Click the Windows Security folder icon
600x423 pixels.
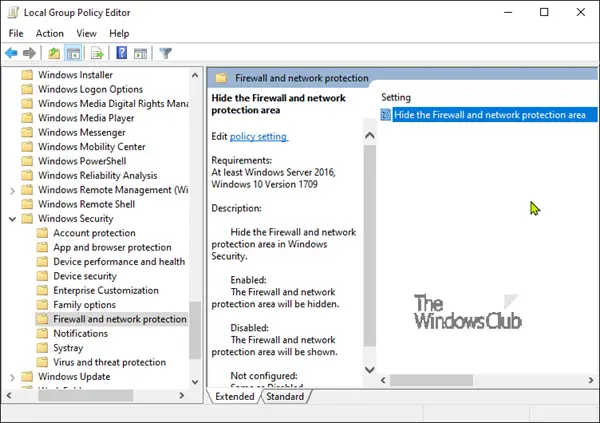point(27,219)
